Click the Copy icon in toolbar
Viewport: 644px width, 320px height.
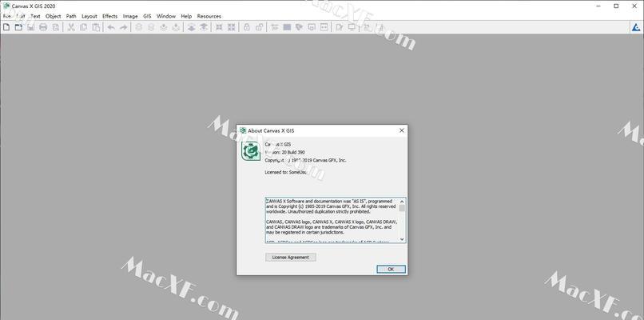point(83,27)
